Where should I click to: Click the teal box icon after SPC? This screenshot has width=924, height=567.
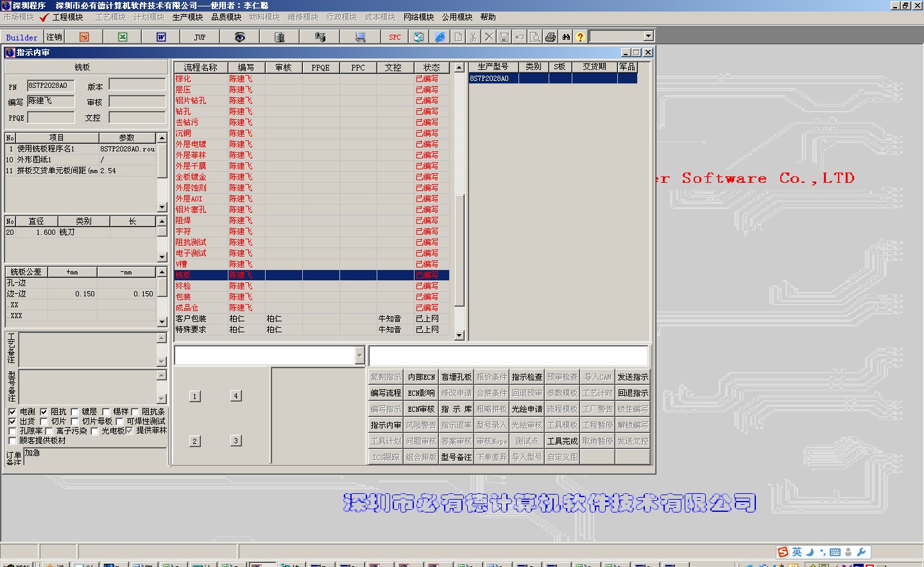(419, 37)
